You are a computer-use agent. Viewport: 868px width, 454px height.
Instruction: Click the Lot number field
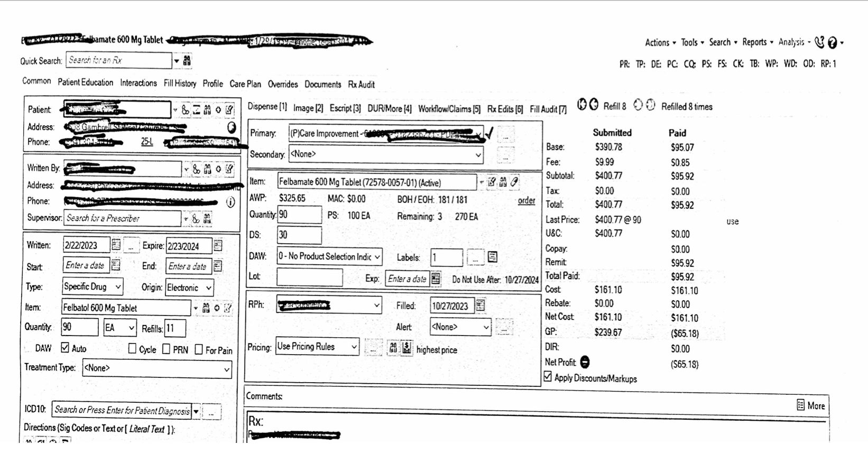(310, 277)
